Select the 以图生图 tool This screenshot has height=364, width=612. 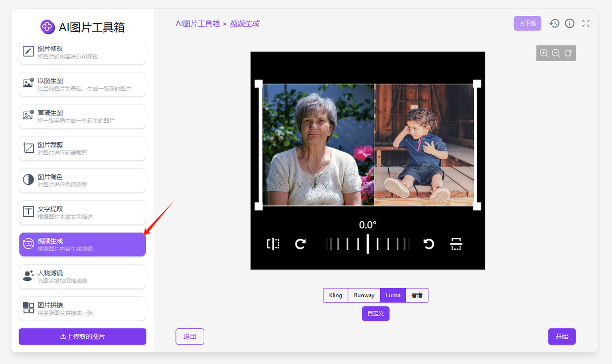[x=82, y=84]
